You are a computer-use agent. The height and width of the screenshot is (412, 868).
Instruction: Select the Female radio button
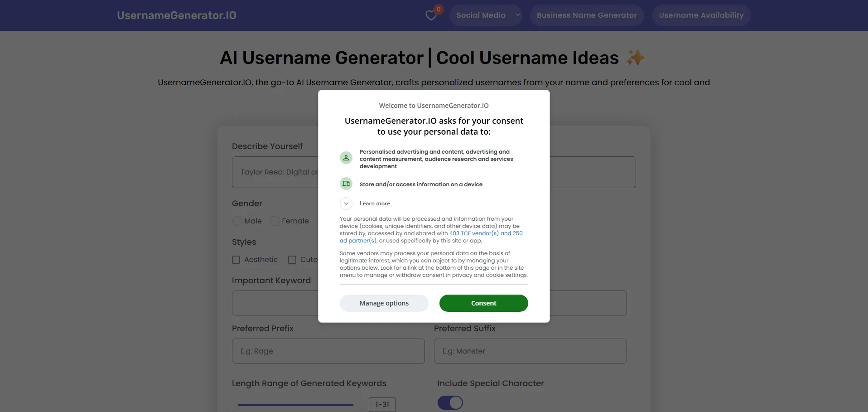(275, 221)
